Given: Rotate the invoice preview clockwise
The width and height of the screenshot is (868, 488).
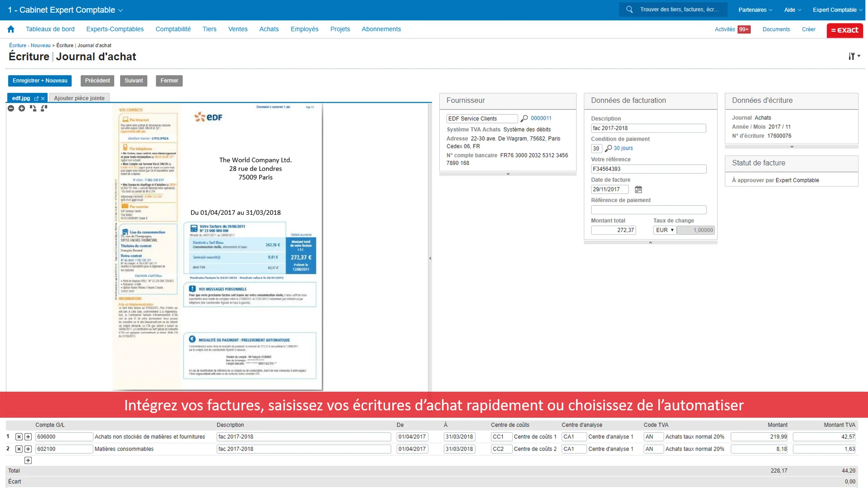Looking at the screenshot, I should coord(33,108).
